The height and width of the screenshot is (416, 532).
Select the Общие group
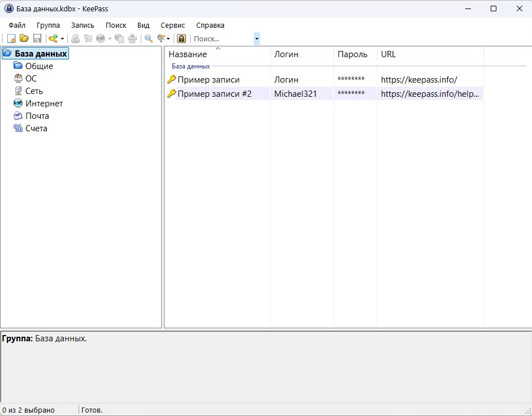tap(39, 66)
